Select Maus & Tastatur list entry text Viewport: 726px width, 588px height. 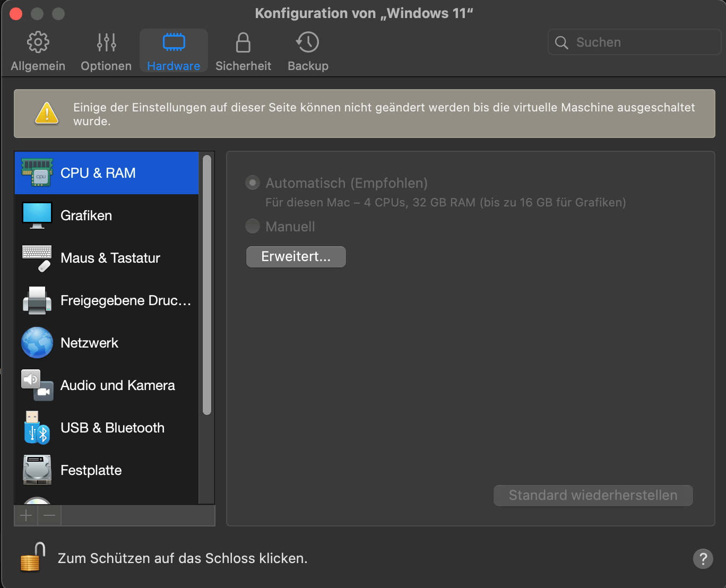tap(110, 258)
